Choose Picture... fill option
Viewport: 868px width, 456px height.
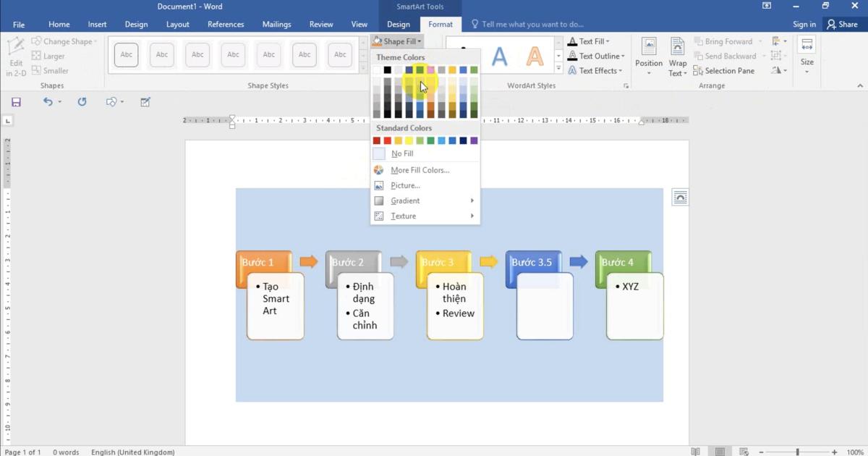point(425,185)
